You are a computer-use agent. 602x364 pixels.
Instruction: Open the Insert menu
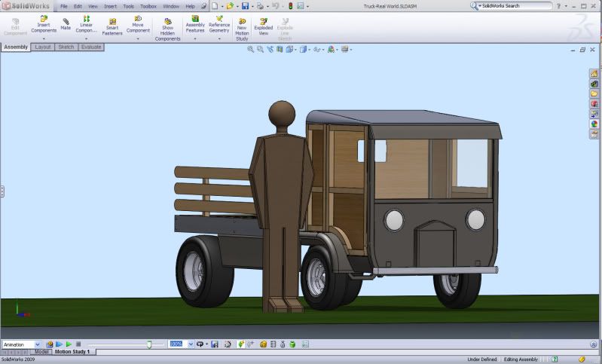click(x=110, y=6)
